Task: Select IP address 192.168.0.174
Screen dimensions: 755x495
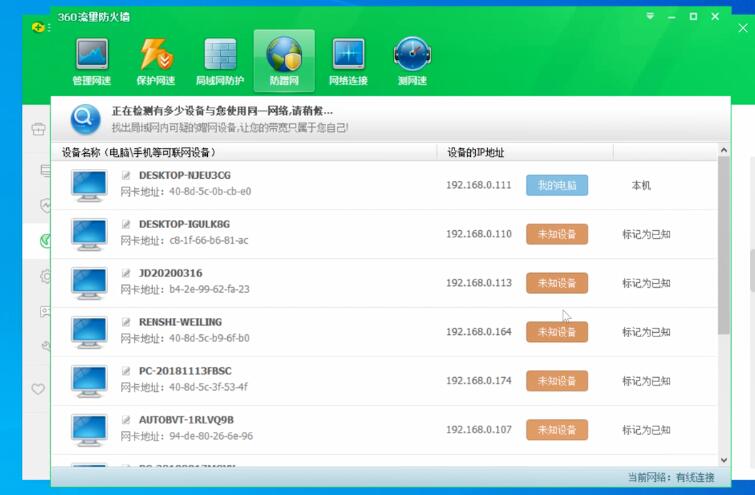Action: tap(479, 381)
